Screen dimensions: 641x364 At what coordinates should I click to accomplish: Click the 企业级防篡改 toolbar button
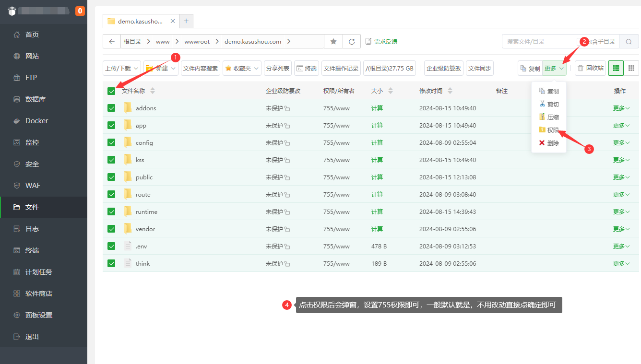(444, 68)
